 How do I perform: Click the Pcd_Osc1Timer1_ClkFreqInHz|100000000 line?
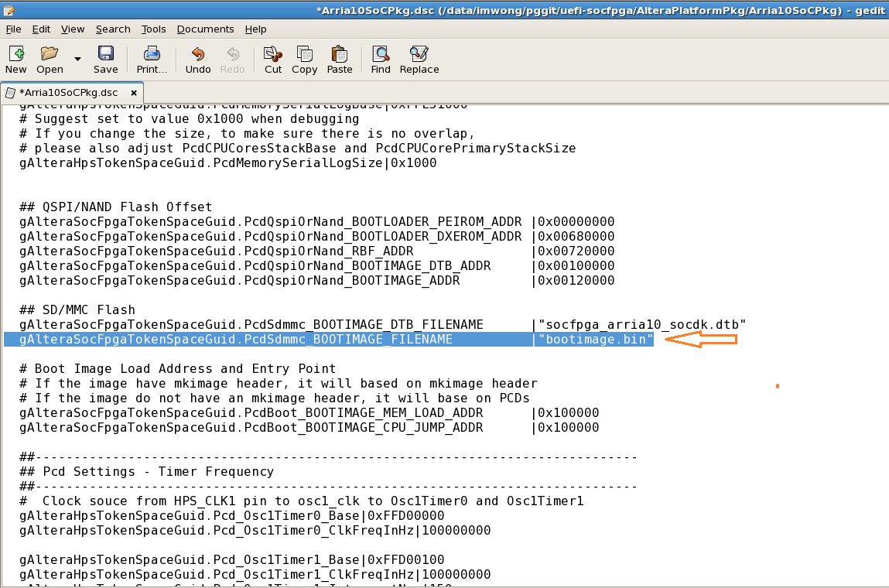point(255,574)
